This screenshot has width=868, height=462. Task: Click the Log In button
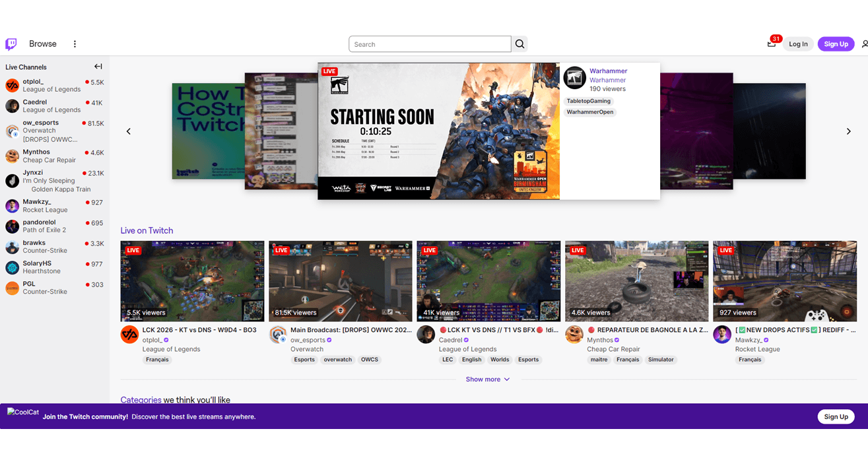(x=798, y=44)
